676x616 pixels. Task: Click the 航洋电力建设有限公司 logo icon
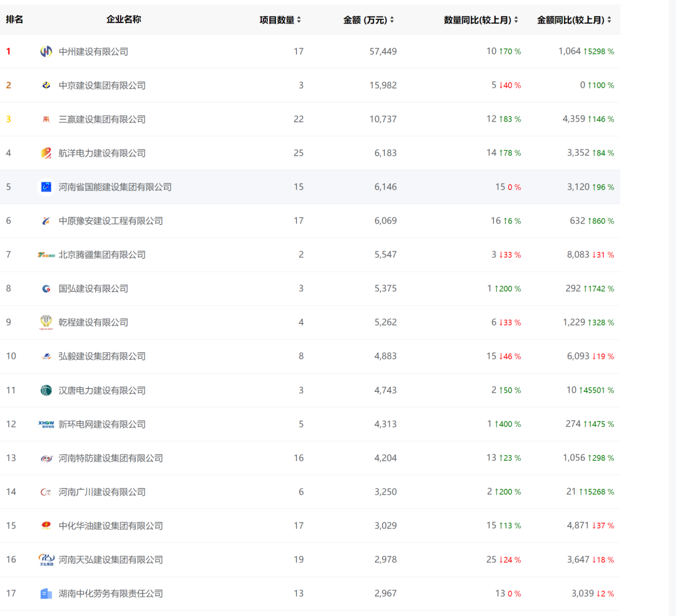[46, 153]
